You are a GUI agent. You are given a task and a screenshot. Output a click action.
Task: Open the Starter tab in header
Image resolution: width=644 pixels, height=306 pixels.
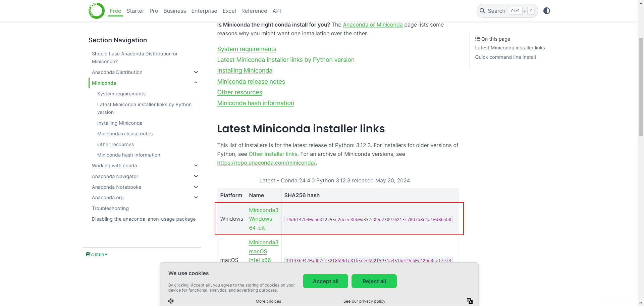135,11
